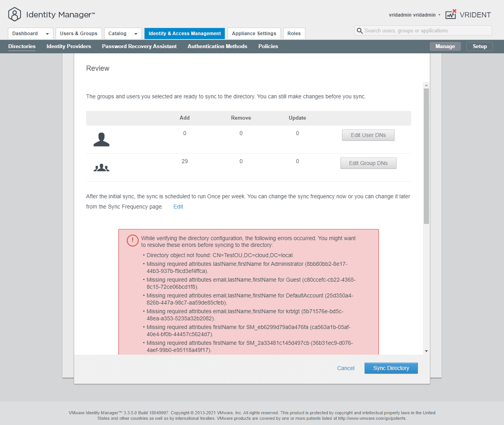Open the Policies page
The height and width of the screenshot is (425, 504).
pyautogui.click(x=268, y=46)
